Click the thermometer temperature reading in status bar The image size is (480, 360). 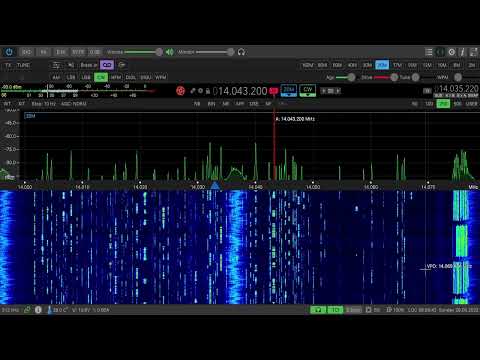point(58,310)
